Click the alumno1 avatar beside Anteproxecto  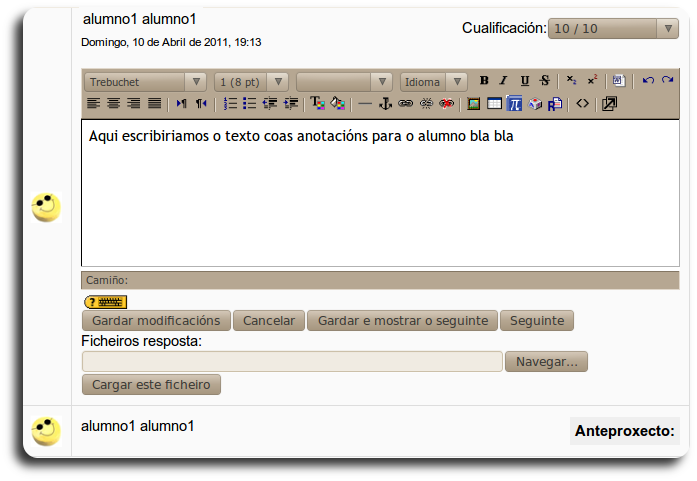(46, 431)
